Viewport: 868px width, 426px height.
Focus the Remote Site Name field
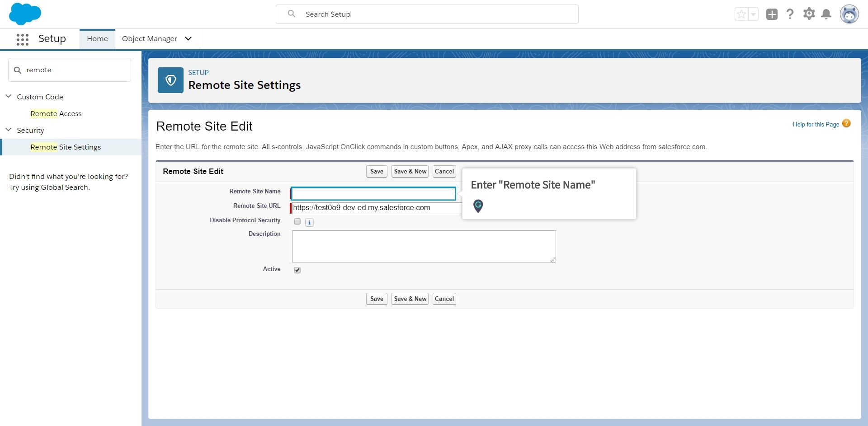373,194
